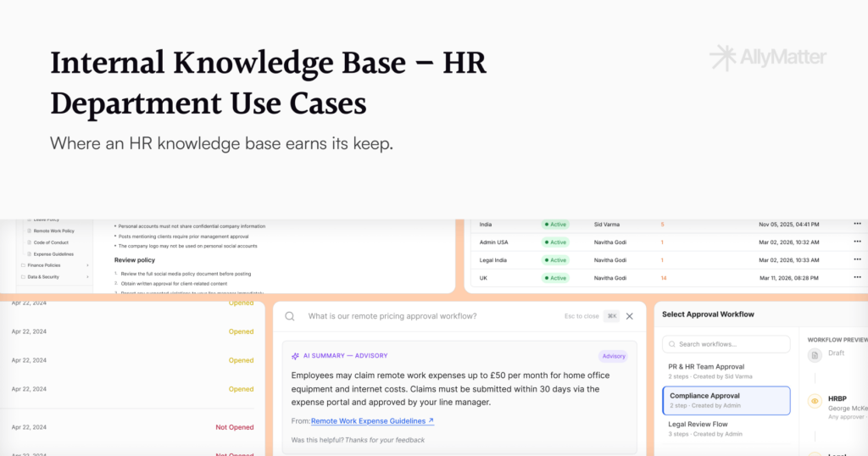Open more options for Legal India row
The height and width of the screenshot is (456, 868).
[x=857, y=259]
